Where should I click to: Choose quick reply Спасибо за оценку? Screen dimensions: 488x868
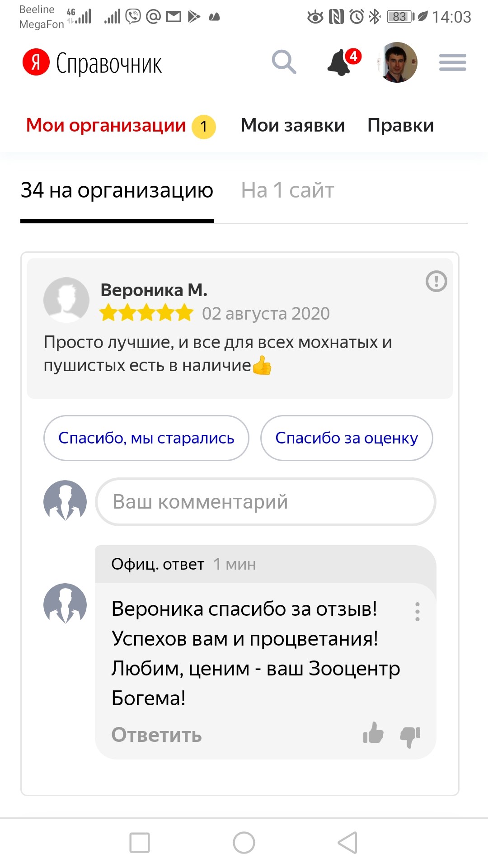347,438
